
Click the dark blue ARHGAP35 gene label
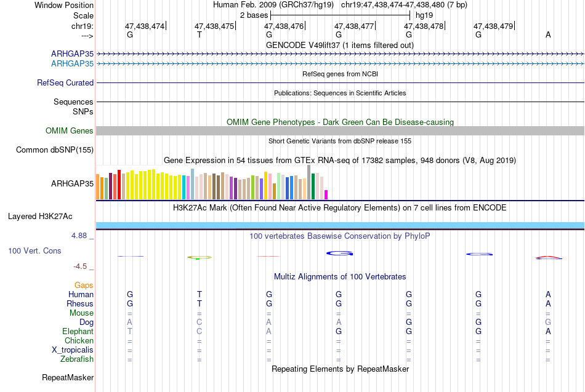pos(73,54)
